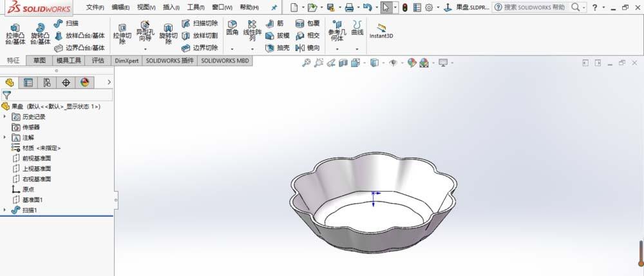Expand the 历史记录 tree node
Viewport: 644px width, 276px height.
(5, 117)
